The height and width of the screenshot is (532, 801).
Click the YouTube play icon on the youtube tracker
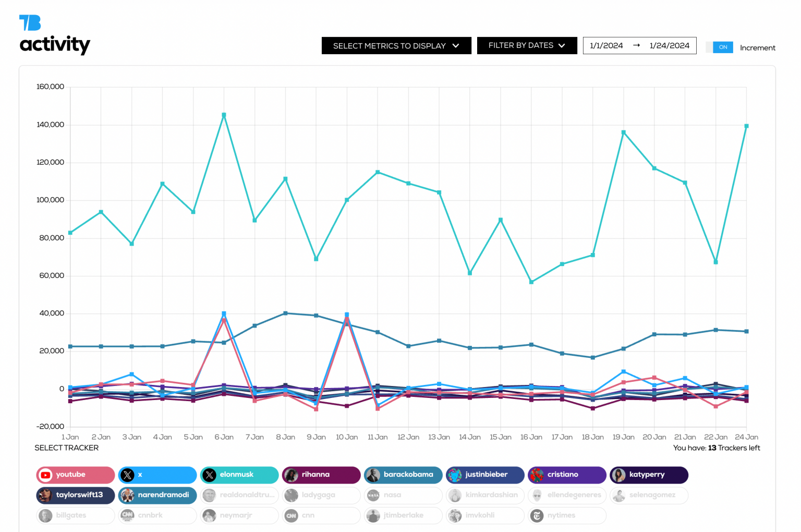pyautogui.click(x=45, y=475)
